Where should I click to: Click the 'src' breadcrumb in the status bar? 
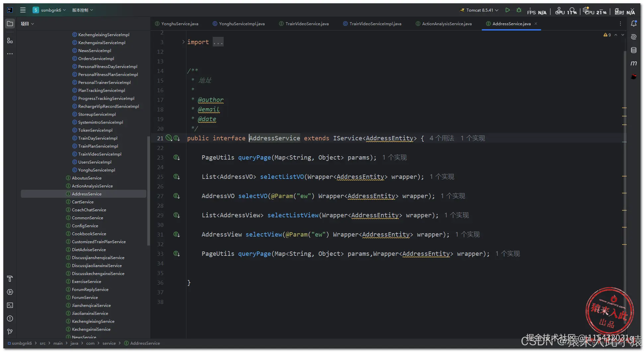coord(42,343)
